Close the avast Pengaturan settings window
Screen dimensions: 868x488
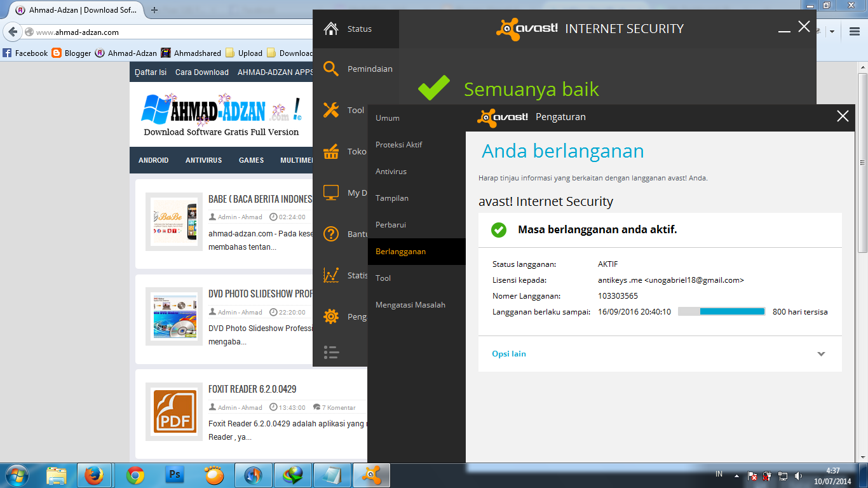pyautogui.click(x=843, y=116)
